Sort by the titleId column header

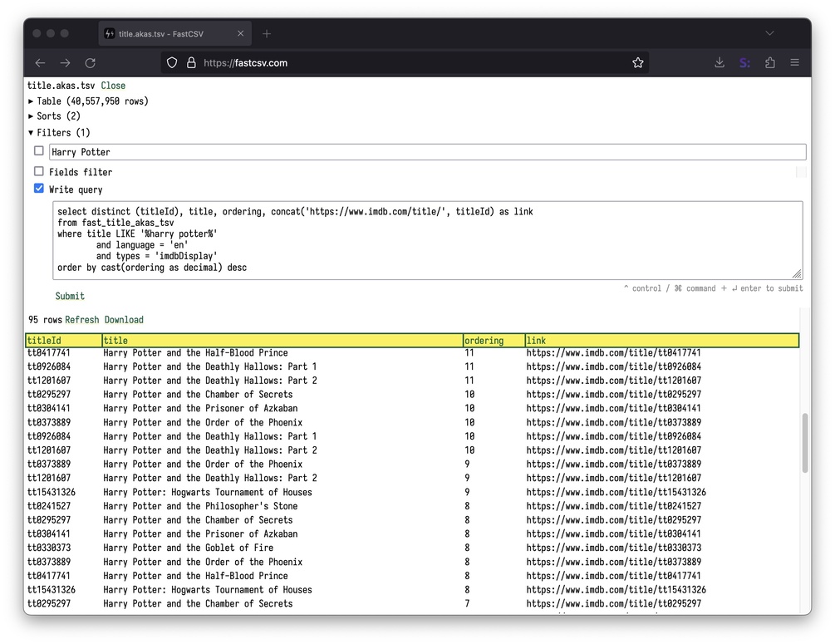coord(64,341)
